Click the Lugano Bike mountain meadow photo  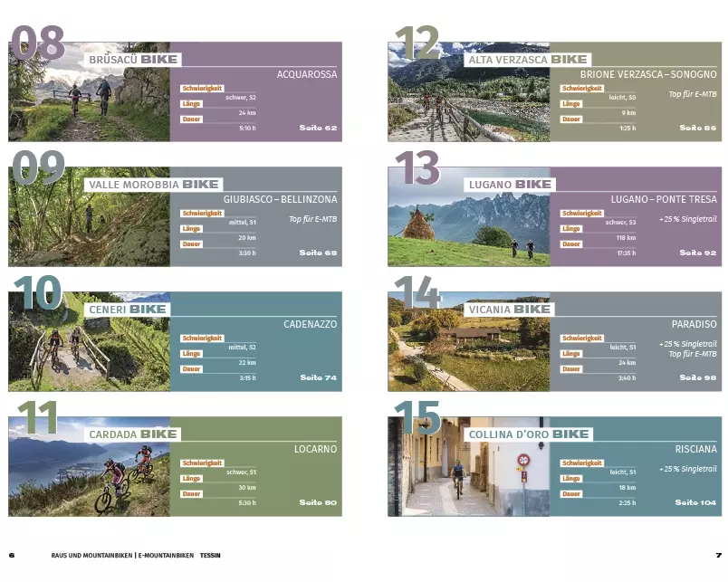468,226
